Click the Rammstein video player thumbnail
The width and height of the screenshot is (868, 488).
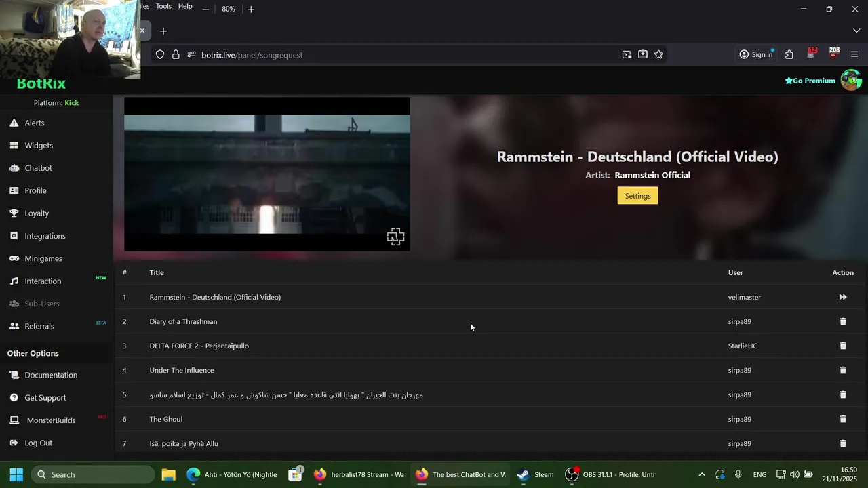(267, 174)
